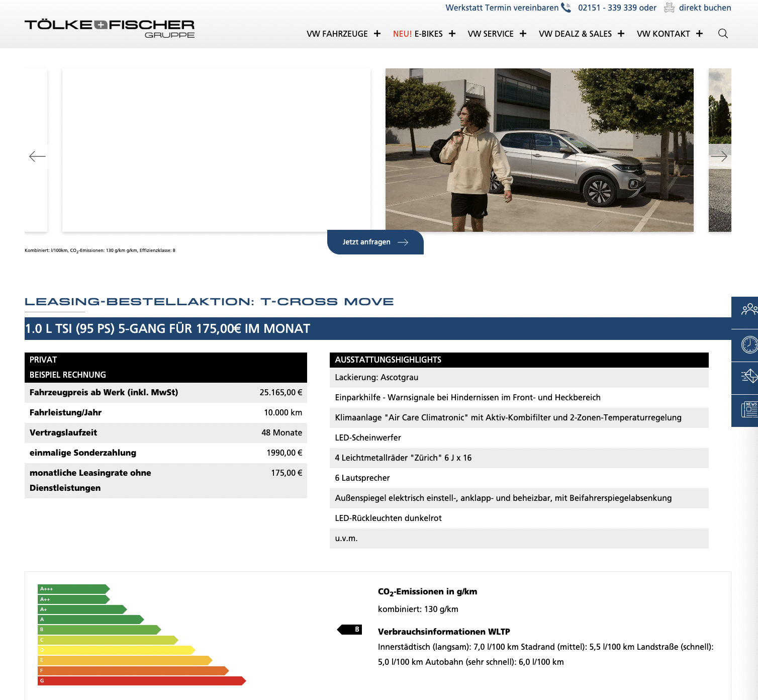758x700 pixels.
Task: Click the '6 Lautsprecher' row
Action: click(x=519, y=478)
